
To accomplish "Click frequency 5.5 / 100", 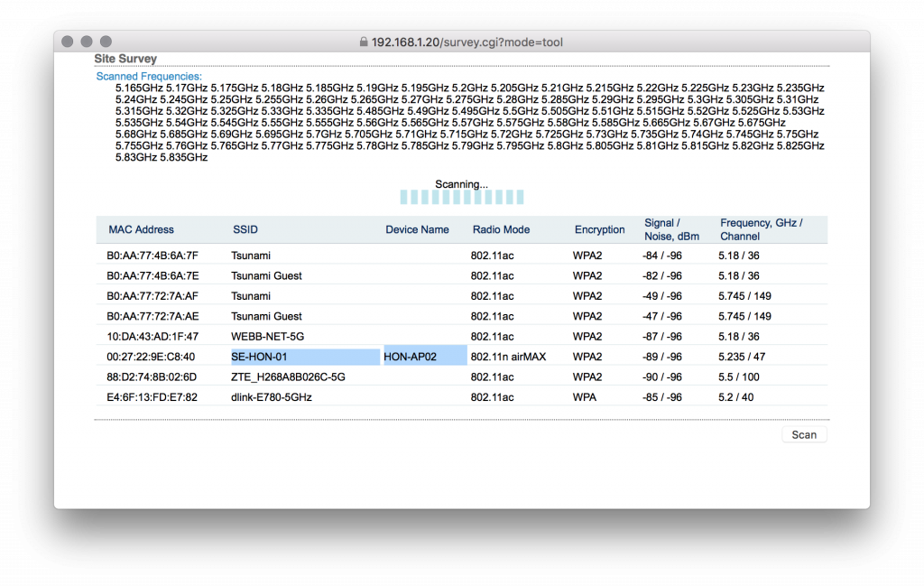I will 738,377.
